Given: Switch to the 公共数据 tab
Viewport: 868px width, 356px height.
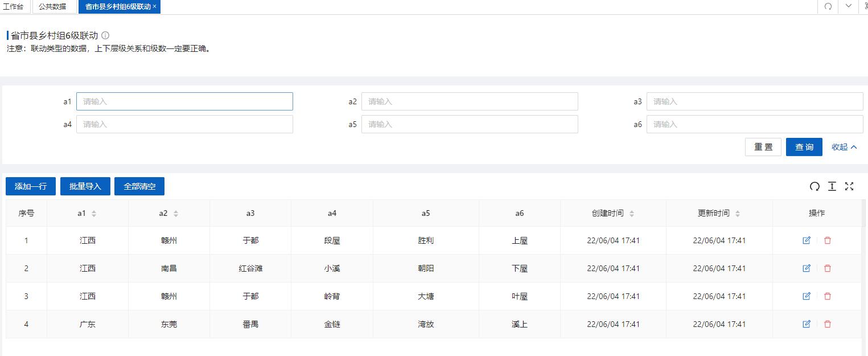Looking at the screenshot, I should tap(52, 6).
